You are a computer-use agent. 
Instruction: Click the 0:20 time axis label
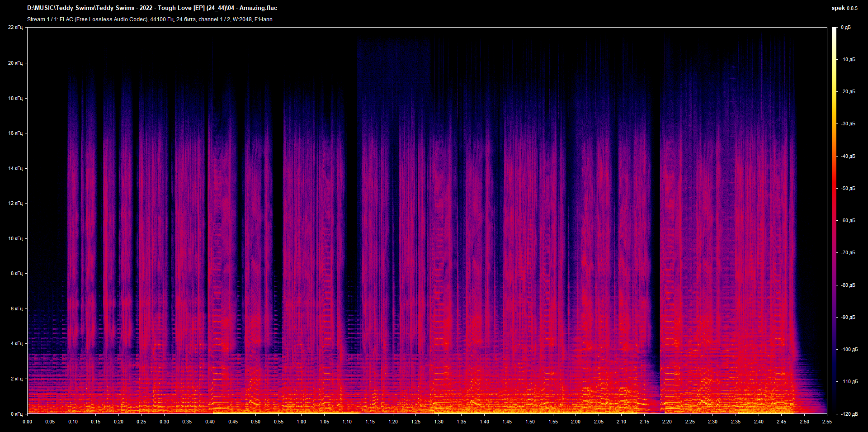[x=119, y=422]
